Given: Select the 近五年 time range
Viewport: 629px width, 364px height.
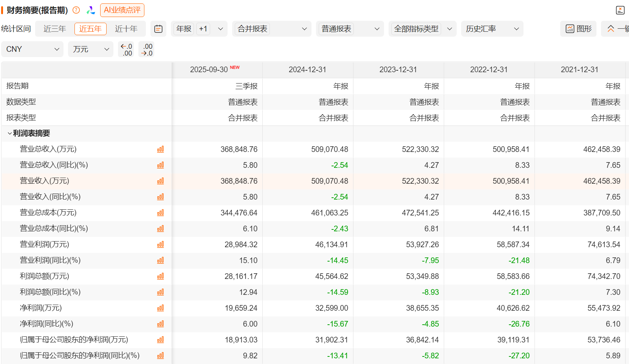Looking at the screenshot, I should [x=90, y=29].
